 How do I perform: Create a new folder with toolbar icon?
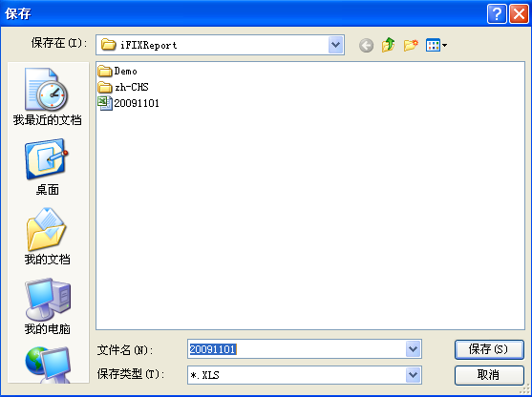(411, 45)
